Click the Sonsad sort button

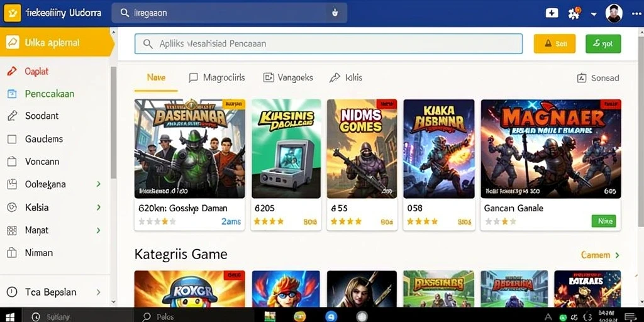(x=598, y=78)
